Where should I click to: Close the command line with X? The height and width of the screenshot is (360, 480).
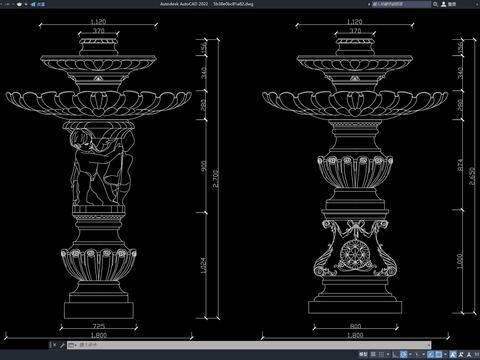tap(54, 345)
